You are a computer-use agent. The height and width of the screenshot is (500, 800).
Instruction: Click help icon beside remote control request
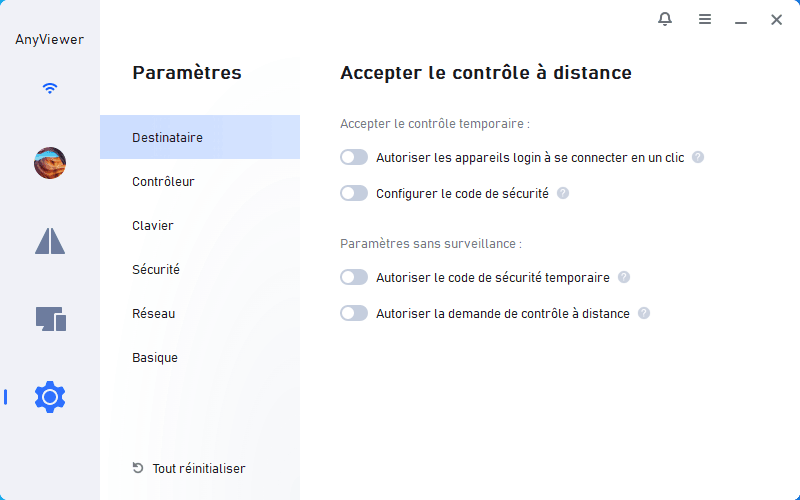(x=644, y=313)
